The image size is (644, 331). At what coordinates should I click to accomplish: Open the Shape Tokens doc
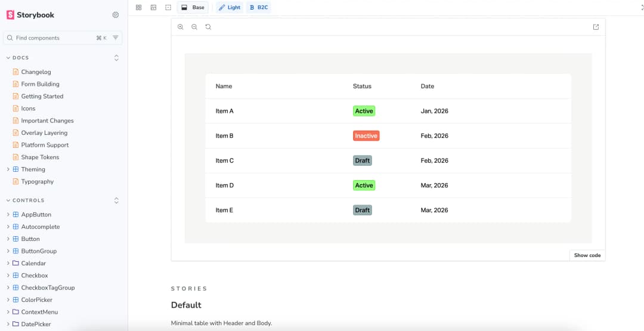coord(41,157)
